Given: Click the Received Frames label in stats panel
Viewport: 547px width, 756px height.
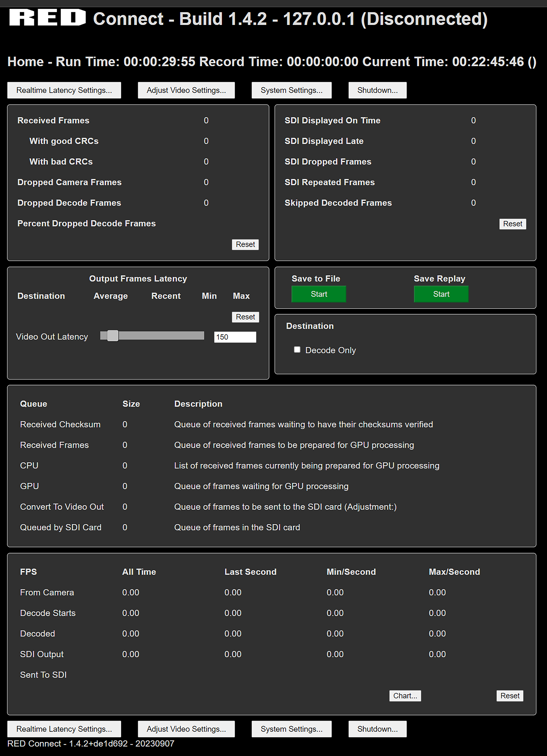Looking at the screenshot, I should click(53, 120).
